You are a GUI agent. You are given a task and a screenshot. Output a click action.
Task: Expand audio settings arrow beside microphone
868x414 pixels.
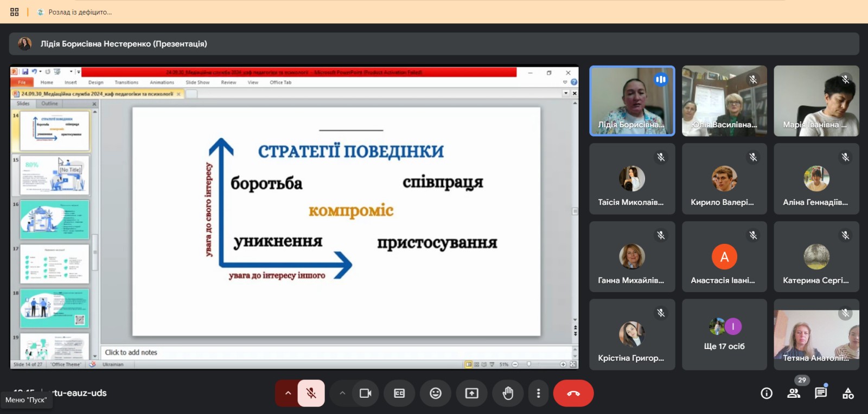[288, 393]
